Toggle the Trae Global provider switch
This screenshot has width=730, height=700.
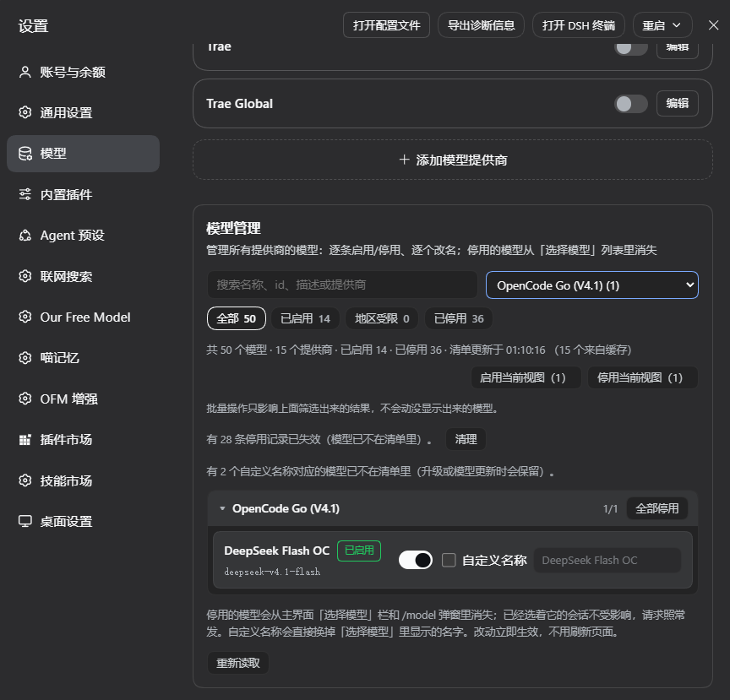click(631, 104)
